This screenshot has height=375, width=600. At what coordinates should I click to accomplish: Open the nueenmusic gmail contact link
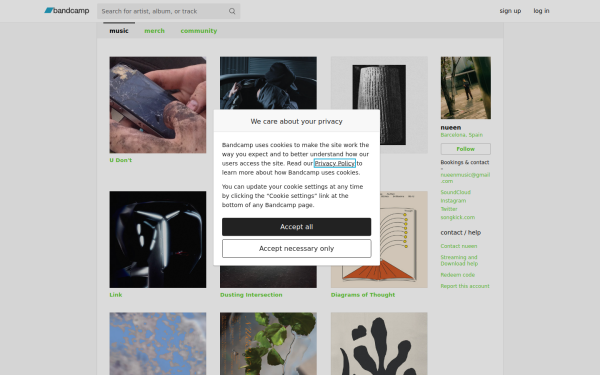465,178
